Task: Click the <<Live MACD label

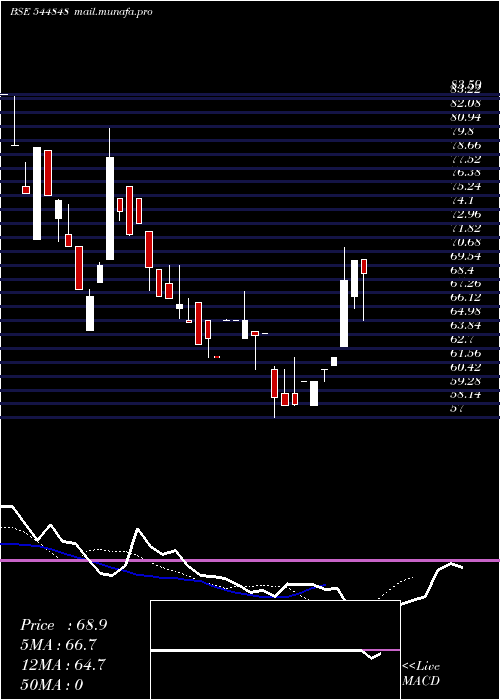Action: [x=421, y=673]
